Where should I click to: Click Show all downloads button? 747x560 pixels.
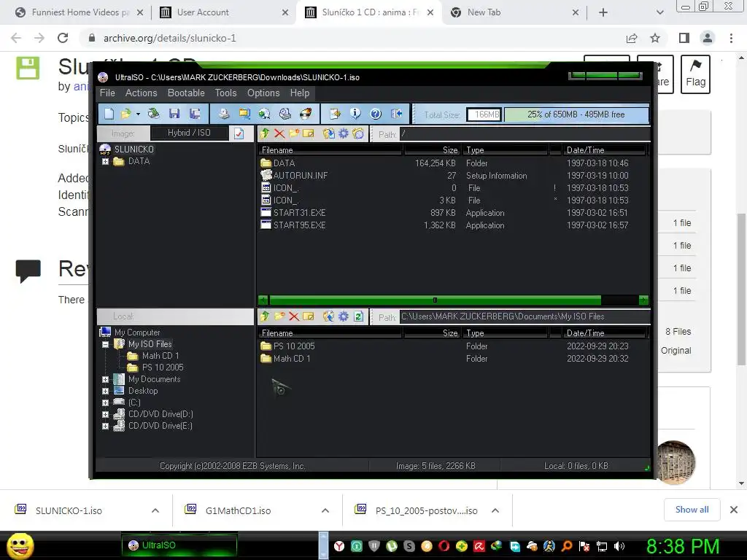[692, 510]
